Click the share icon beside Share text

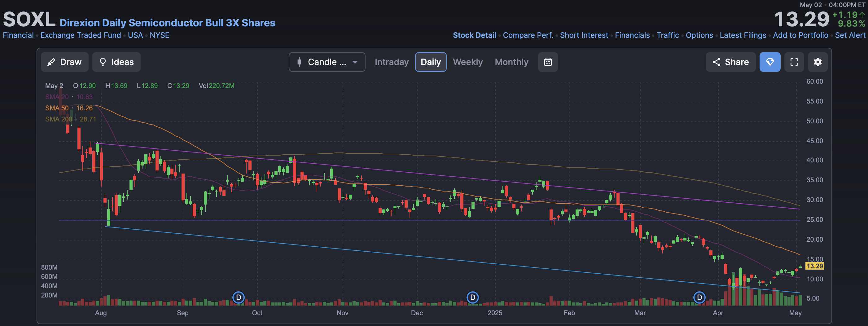pos(717,62)
